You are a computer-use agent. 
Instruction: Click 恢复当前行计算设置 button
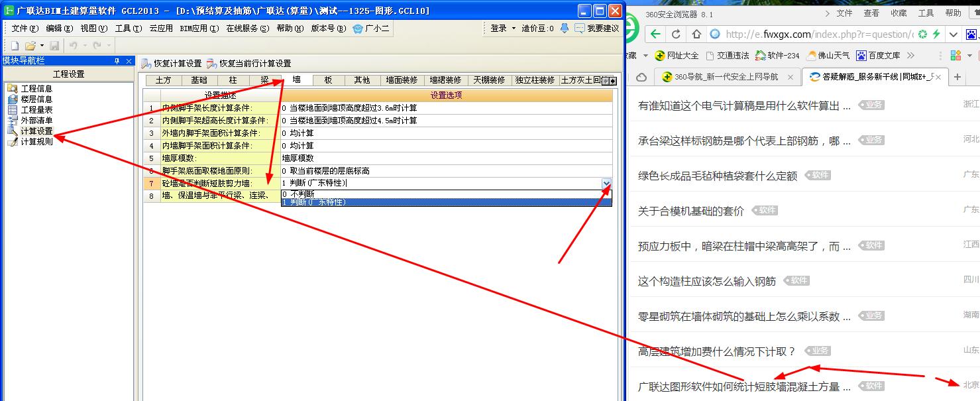tap(249, 64)
